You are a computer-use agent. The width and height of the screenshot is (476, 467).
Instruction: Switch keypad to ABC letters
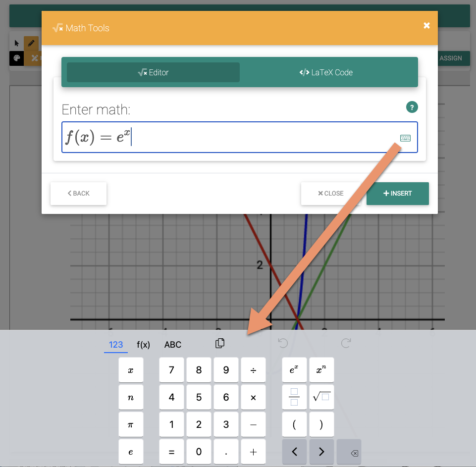pos(172,344)
